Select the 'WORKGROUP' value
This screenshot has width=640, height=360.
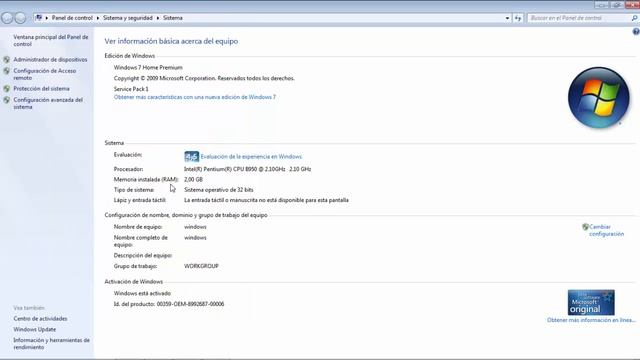pyautogui.click(x=201, y=266)
